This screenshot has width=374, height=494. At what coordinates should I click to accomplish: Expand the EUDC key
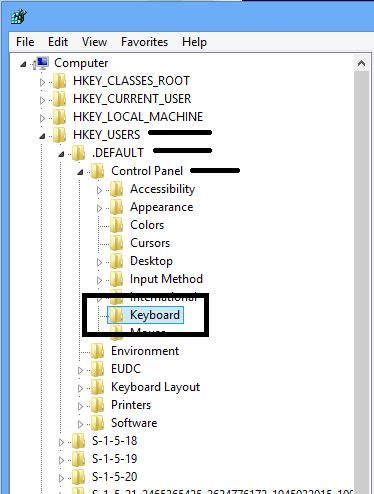(80, 370)
